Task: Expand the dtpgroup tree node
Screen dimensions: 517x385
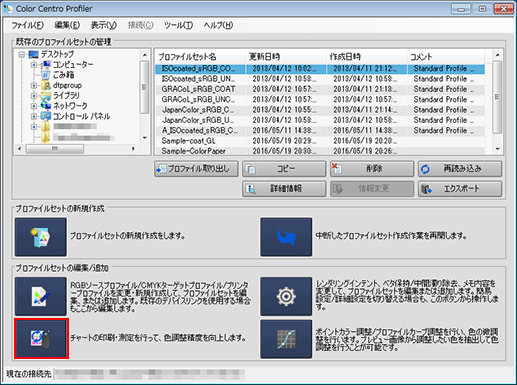Action: pyautogui.click(x=34, y=85)
